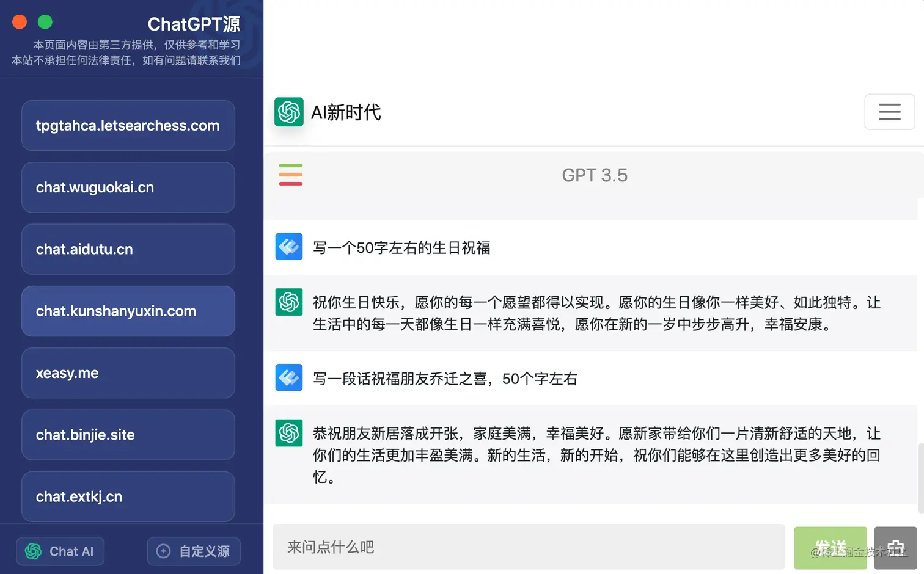Click the ChatGPT源 sidebar title
This screenshot has height=574, width=924.
click(194, 24)
